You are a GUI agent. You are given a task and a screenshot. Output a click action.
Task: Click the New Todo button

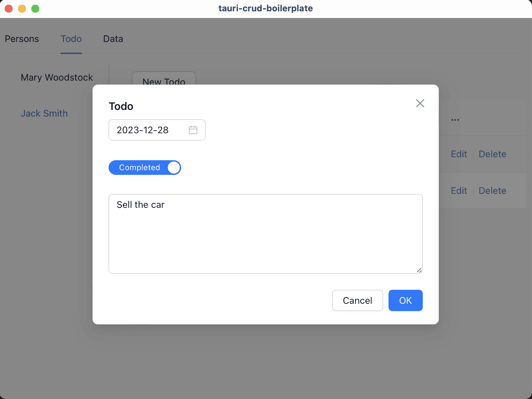164,79
